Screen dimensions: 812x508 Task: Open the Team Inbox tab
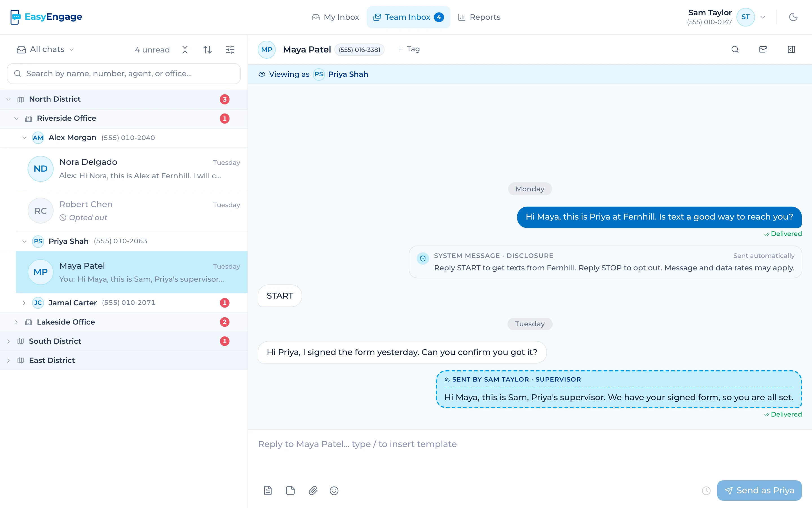(408, 17)
